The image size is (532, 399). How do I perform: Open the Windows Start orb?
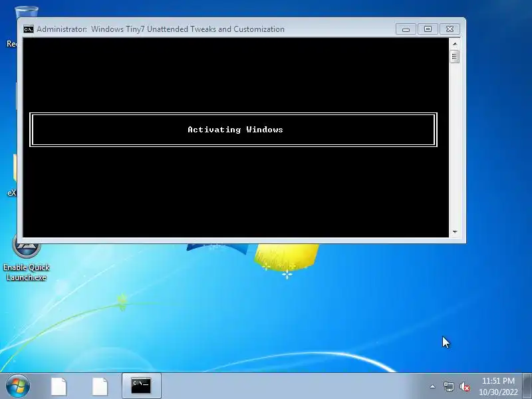(18, 386)
